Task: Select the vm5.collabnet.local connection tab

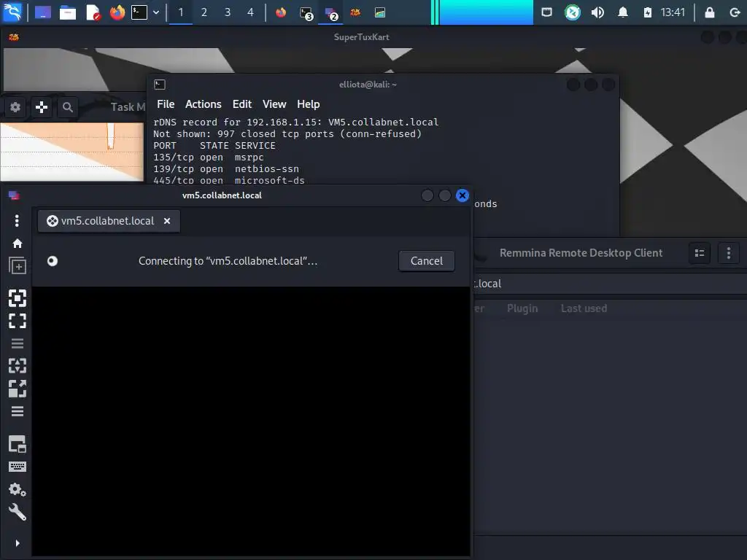Action: click(109, 221)
